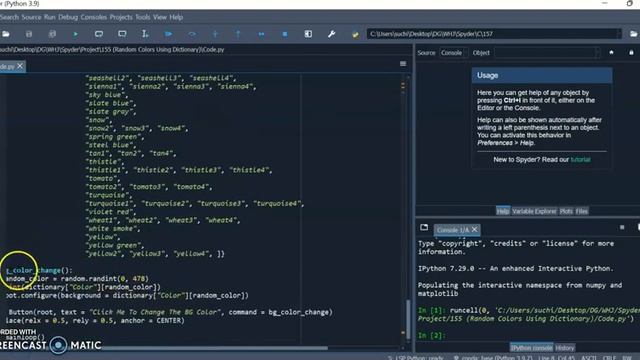Viewport: 640px width, 360px height.
Task: Open the PYTHONPATH manager python icon
Action: click(355, 34)
